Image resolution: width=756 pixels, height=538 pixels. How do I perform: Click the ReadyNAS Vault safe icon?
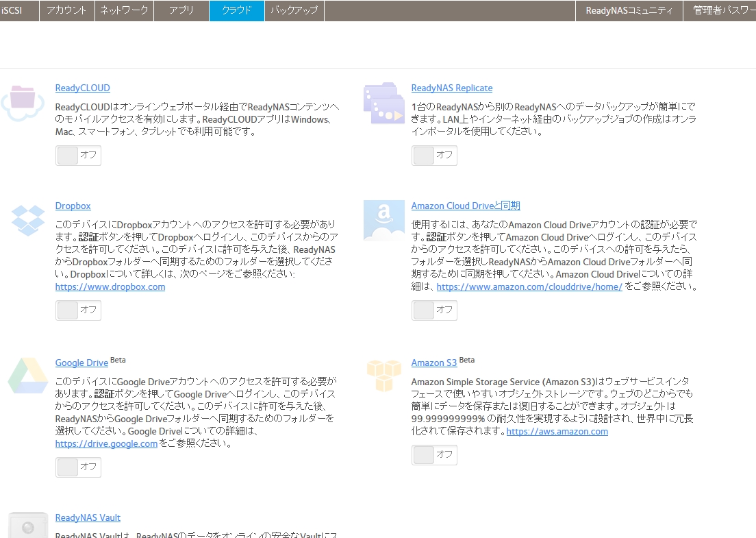point(28,525)
